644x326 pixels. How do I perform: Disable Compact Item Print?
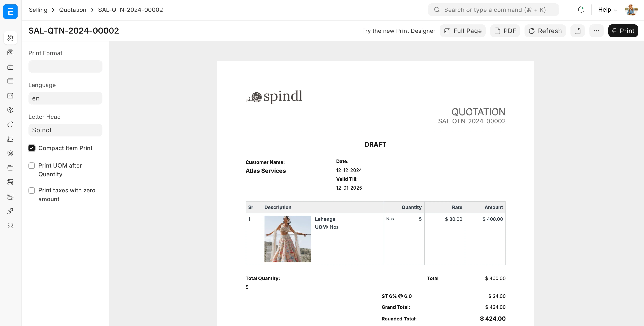(31, 148)
